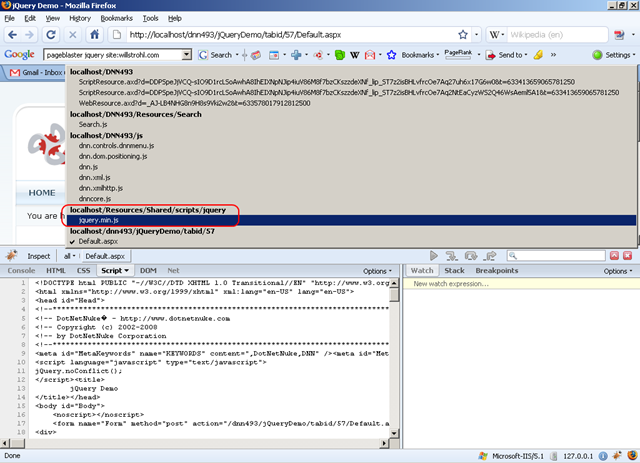640x463 pixels.
Task: Click the highlighter icon in Google toolbar
Action: tap(538, 55)
